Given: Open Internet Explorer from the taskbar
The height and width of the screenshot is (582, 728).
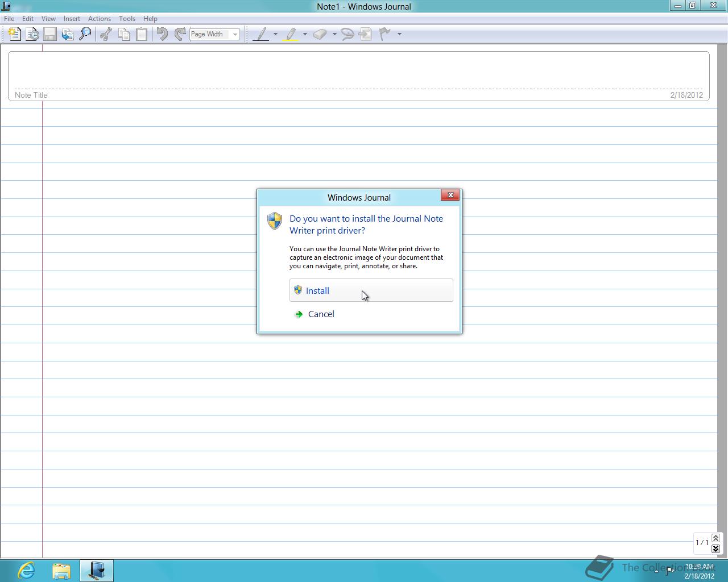Looking at the screenshot, I should point(26,571).
